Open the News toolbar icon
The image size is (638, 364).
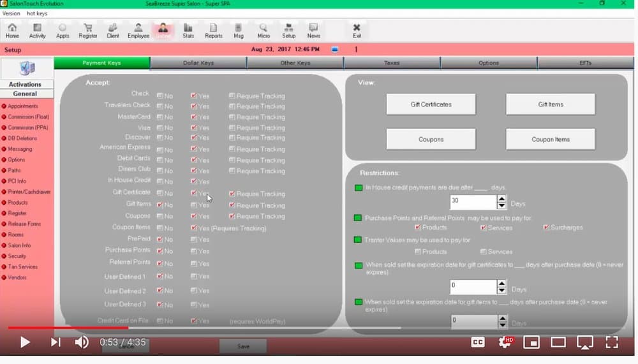[313, 31]
